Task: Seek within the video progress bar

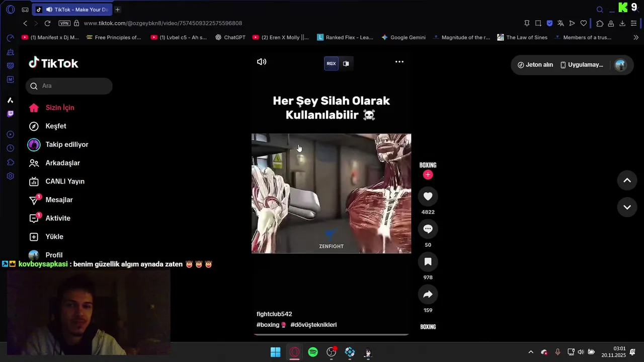Action: (331, 334)
